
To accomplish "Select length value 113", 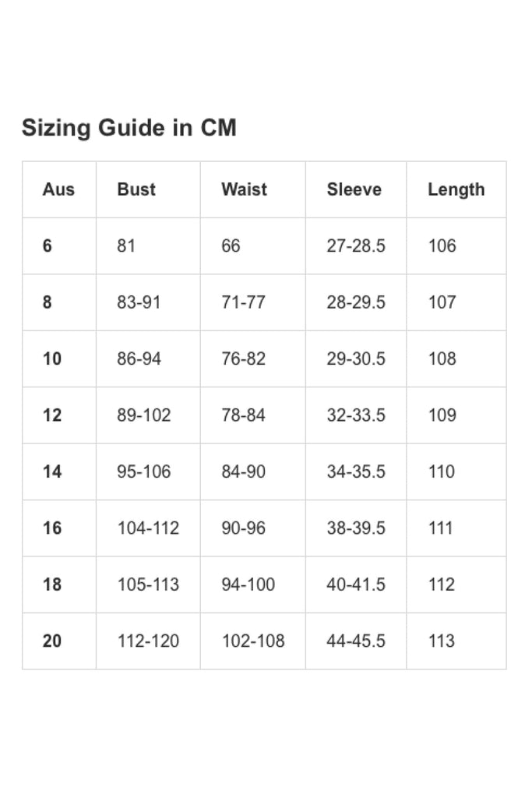I will [442, 641].
